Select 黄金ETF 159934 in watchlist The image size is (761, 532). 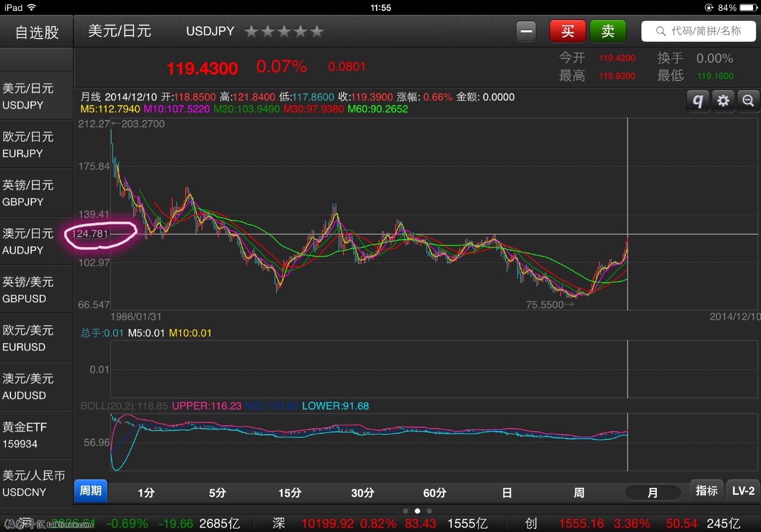tap(37, 435)
